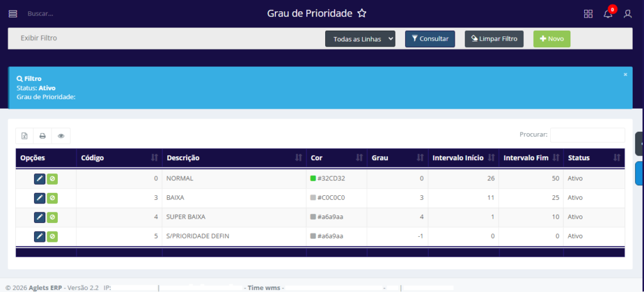This screenshot has width=644, height=292.
Task: Click the green Novo button
Action: [x=552, y=39]
